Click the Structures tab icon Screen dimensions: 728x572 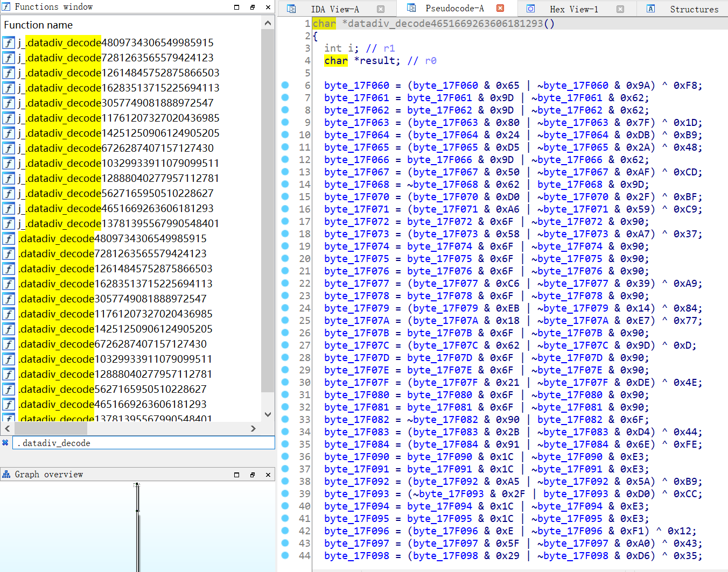point(650,9)
